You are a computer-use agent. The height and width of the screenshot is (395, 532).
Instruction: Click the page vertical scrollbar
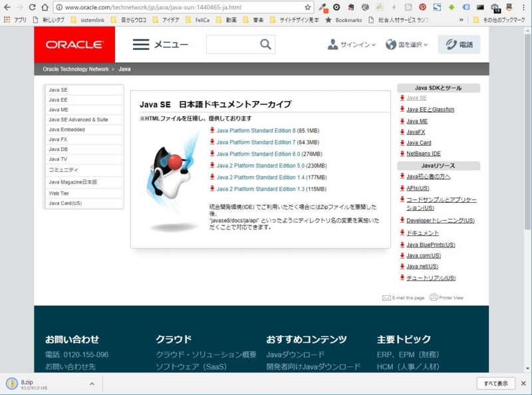pyautogui.click(x=527, y=132)
